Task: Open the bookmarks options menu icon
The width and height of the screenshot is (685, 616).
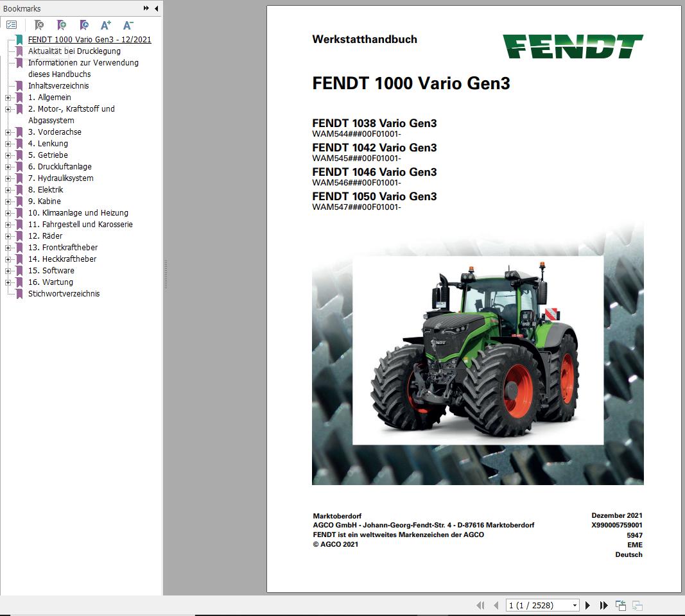Action: 12,25
